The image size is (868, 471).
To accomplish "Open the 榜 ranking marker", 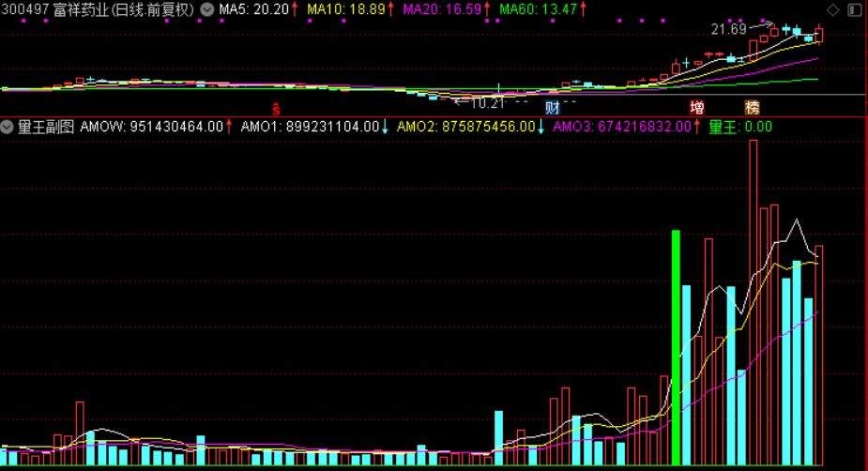I will [x=752, y=107].
